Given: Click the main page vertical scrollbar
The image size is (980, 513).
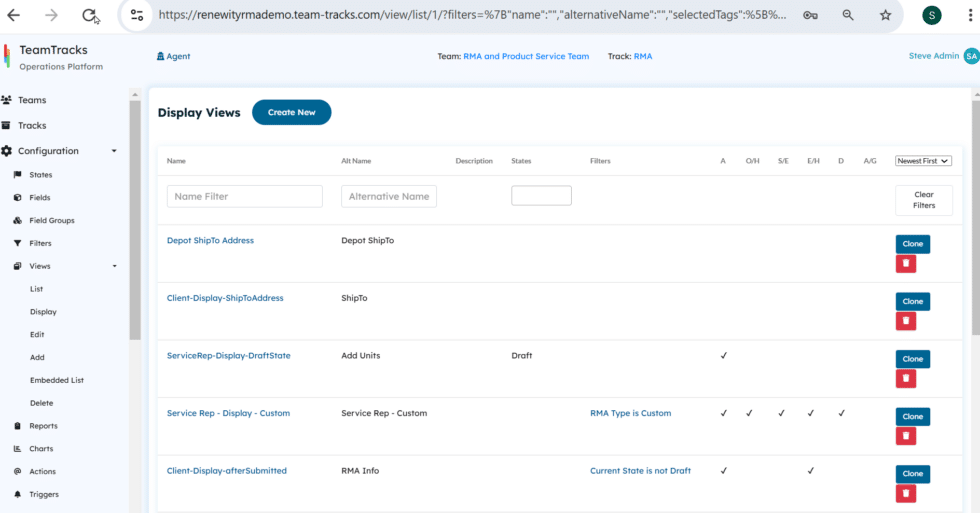Looking at the screenshot, I should (x=976, y=219).
